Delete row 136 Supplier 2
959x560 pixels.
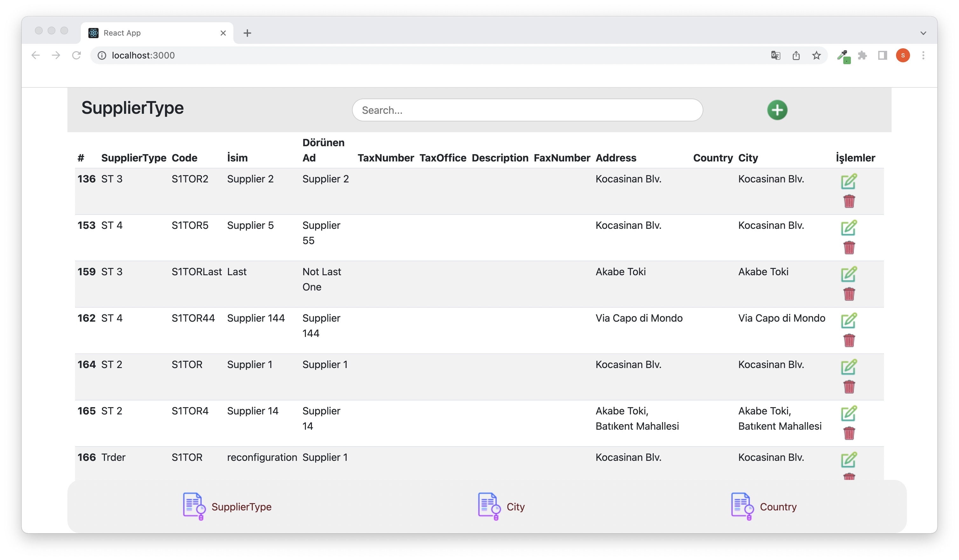849,201
